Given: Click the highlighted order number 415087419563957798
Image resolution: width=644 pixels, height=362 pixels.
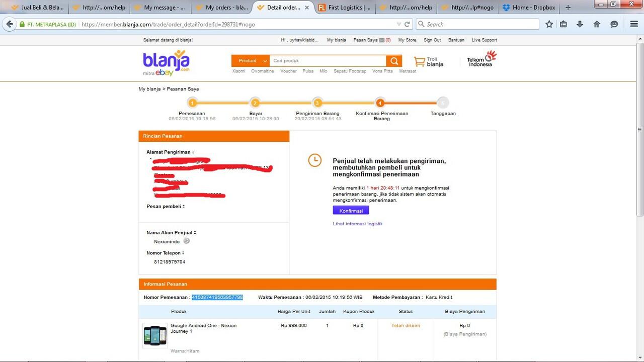Looking at the screenshot, I should pos(217,297).
